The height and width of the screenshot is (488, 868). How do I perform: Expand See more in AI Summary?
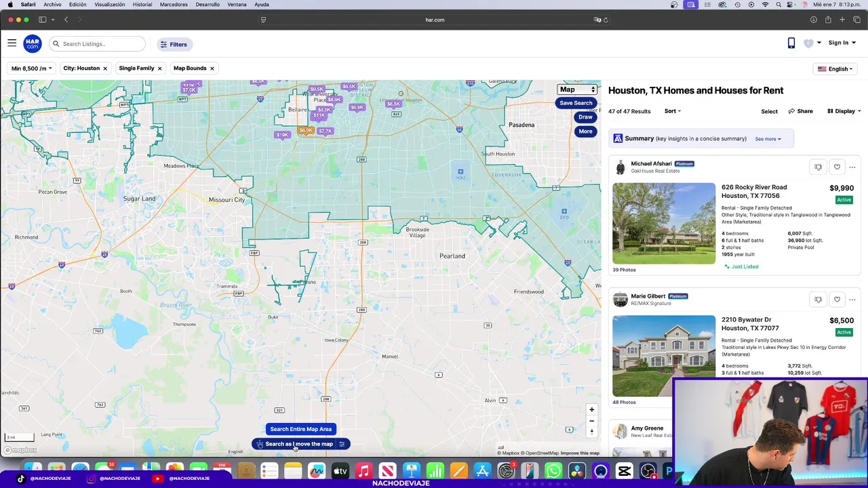768,139
